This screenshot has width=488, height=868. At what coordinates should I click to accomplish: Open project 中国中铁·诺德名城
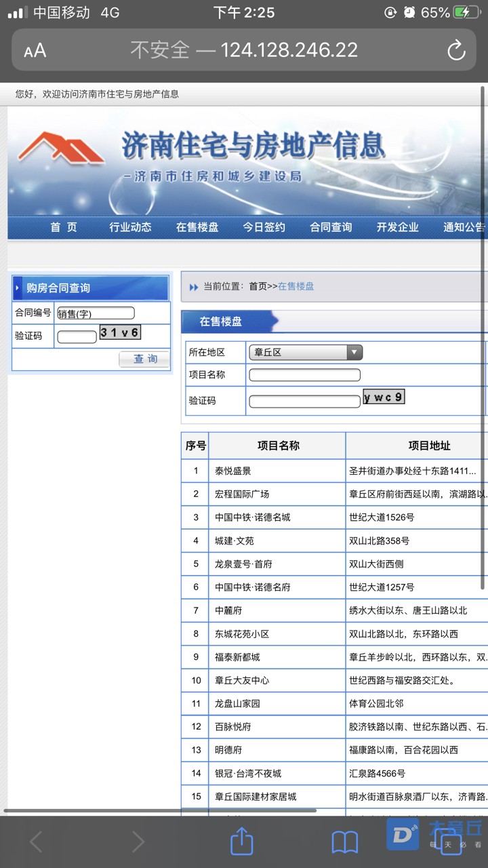pos(253,517)
